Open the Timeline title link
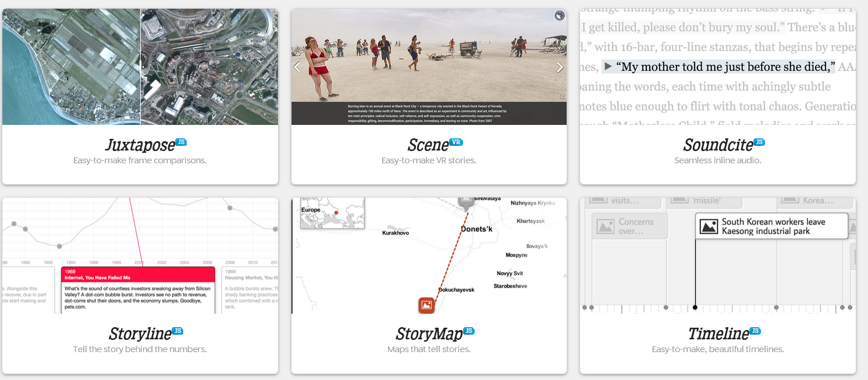868x380 pixels. pos(718,334)
